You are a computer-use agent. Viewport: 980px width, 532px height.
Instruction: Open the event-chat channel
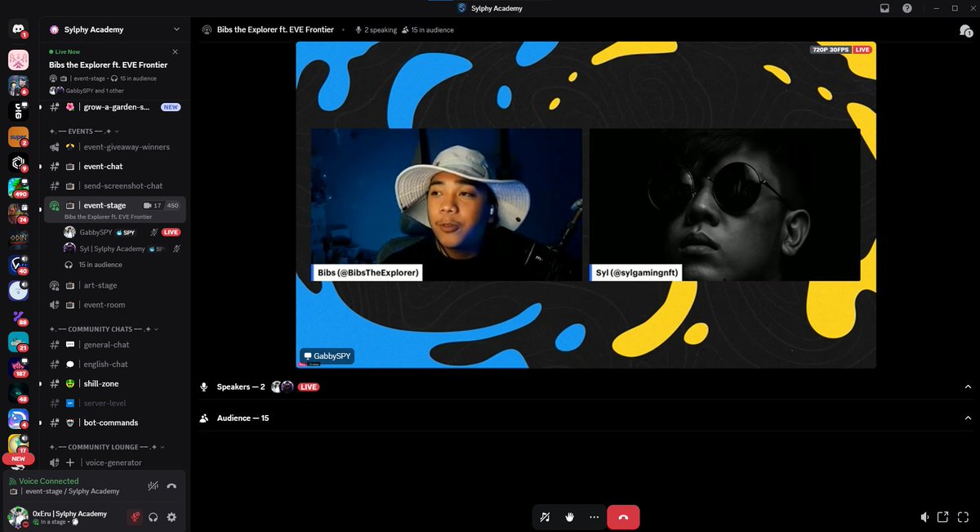(x=115, y=167)
